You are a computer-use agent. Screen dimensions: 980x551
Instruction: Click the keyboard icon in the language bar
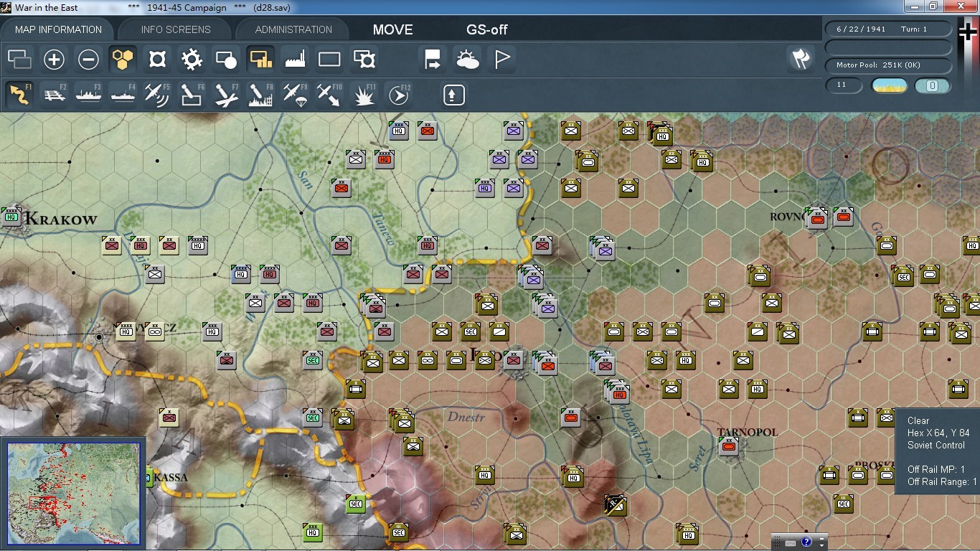click(x=791, y=542)
